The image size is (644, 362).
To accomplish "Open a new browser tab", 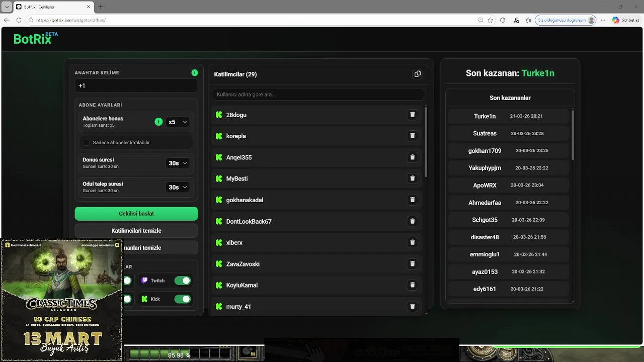I will click(x=100, y=7).
